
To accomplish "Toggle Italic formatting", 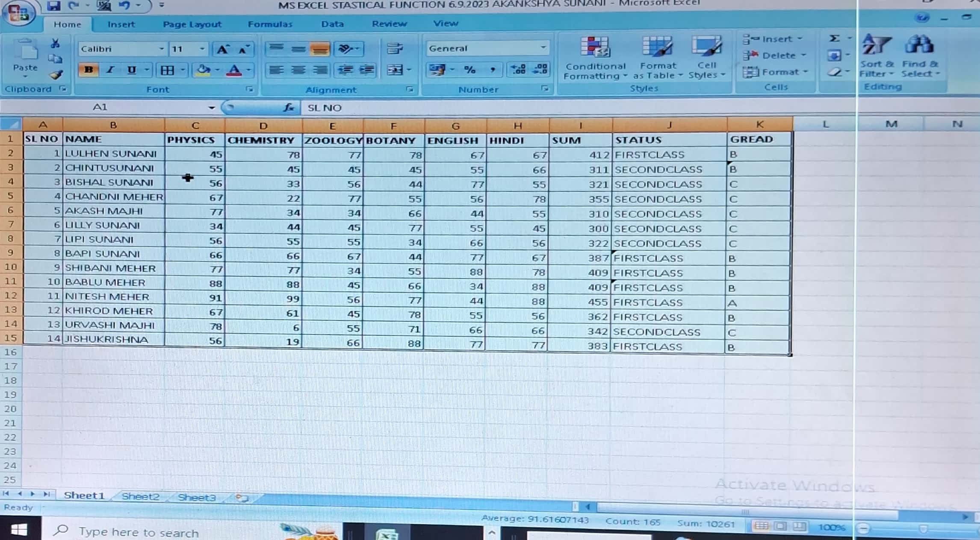I will click(110, 70).
